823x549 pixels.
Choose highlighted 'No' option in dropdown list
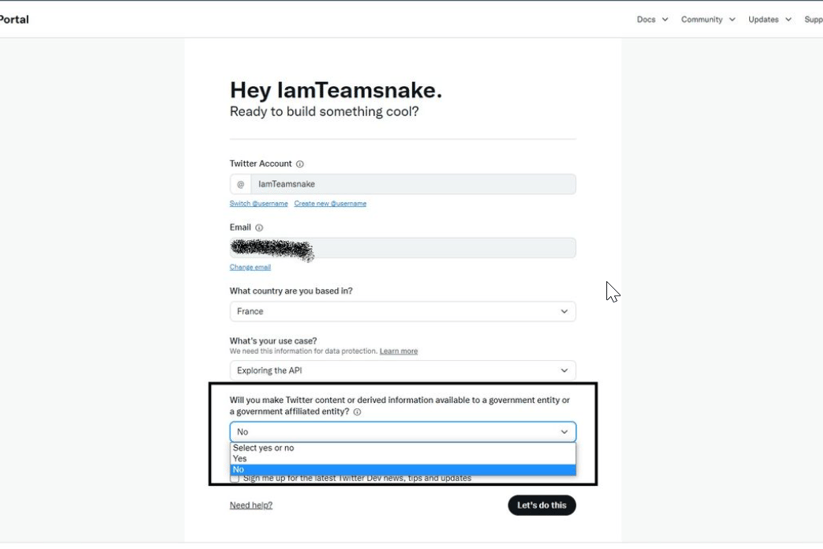pyautogui.click(x=403, y=470)
